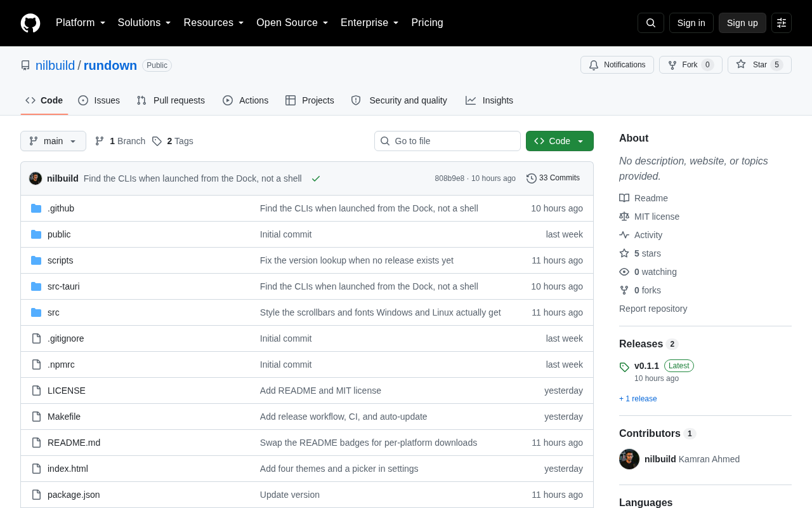This screenshot has height=508, width=812.
Task: Click the Sign in button
Action: click(691, 23)
